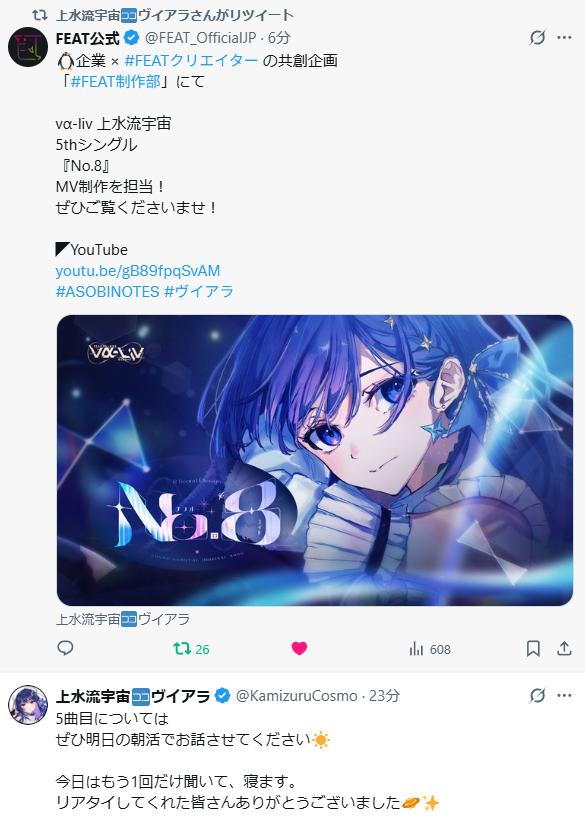
Task: Open FEAT公式 profile avatar
Action: click(x=28, y=47)
